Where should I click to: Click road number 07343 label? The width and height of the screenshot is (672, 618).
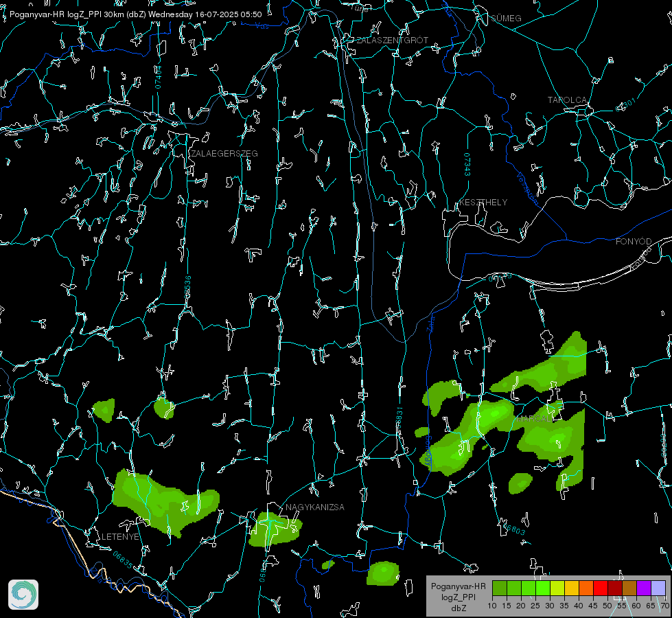click(467, 165)
